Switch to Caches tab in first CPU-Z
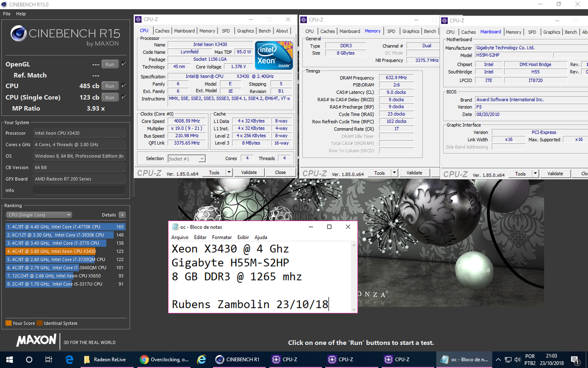Screen dimensions: 588x368 tap(162, 31)
